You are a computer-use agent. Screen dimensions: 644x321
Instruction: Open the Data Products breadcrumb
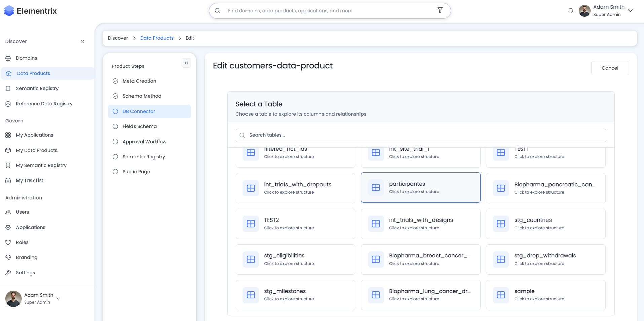pyautogui.click(x=156, y=38)
